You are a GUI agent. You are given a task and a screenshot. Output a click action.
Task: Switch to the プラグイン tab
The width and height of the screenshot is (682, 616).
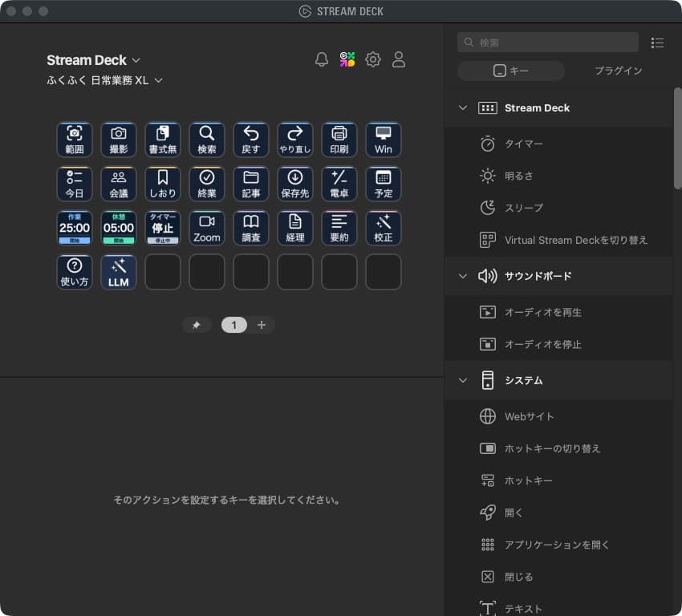(618, 71)
